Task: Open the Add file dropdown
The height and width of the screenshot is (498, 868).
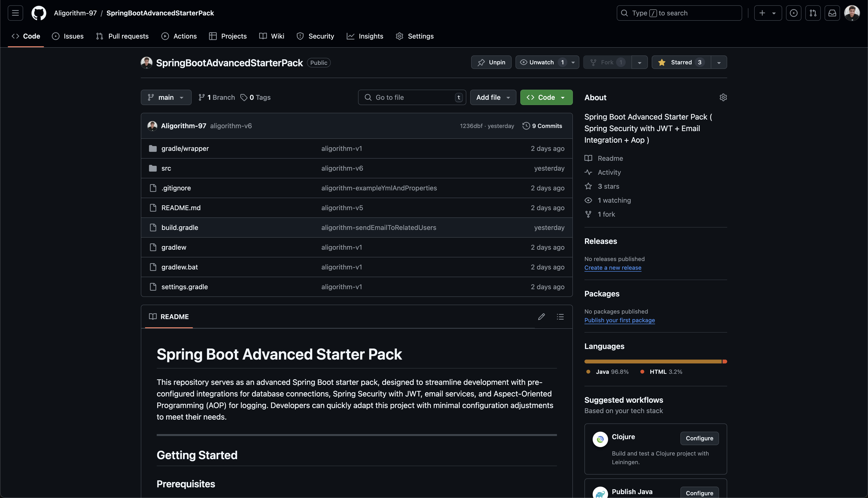Action: tap(493, 97)
